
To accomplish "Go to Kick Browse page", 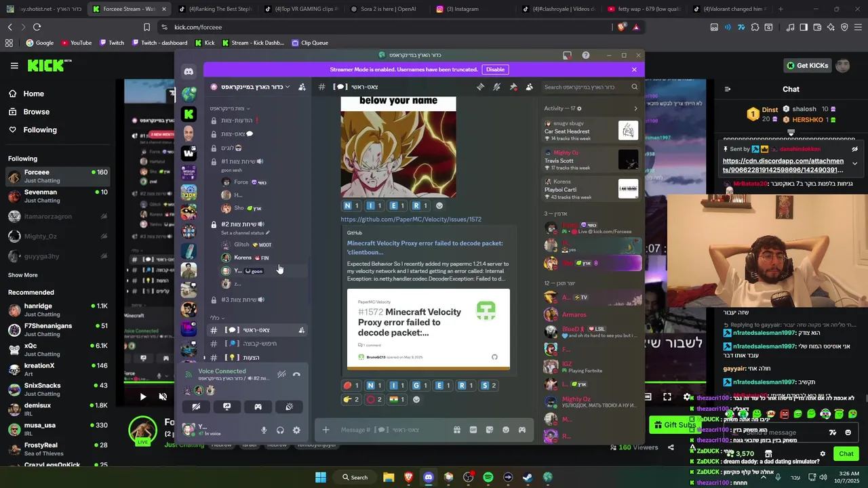I will 28,112.
